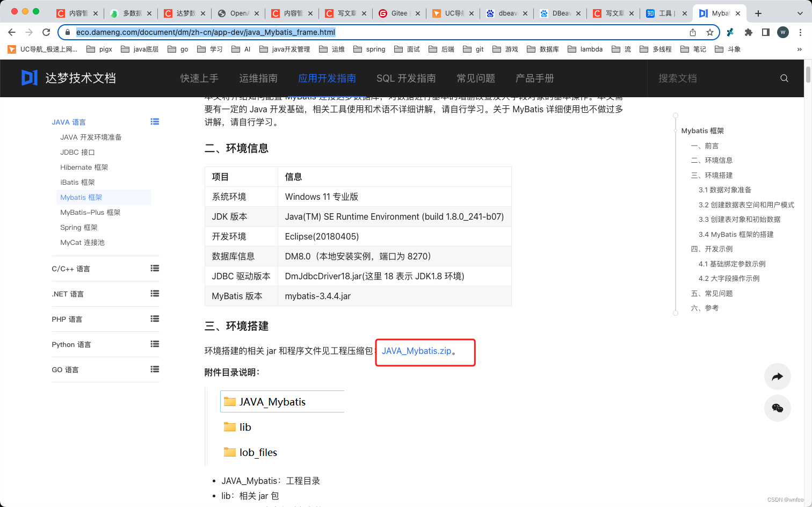The image size is (812, 507).
Task: Click the Windows 11 专业版 table cell
Action: coord(394,197)
